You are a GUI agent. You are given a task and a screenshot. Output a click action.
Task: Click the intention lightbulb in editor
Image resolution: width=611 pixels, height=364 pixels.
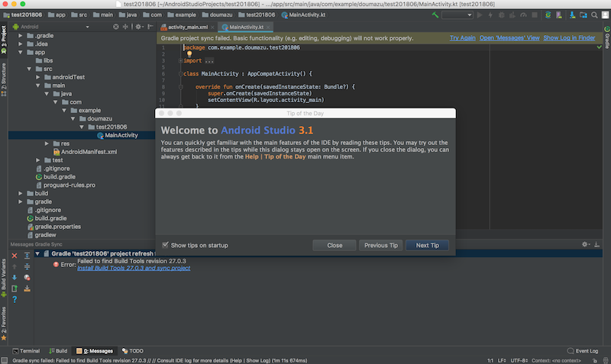(189, 54)
